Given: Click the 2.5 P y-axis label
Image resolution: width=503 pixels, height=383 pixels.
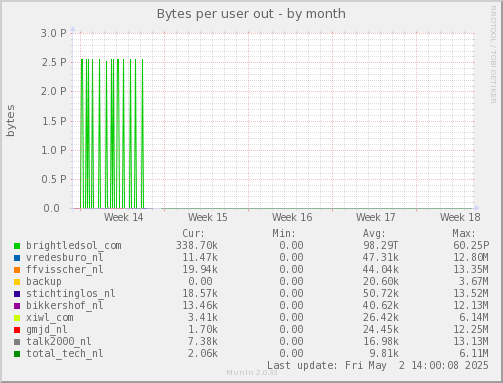Looking at the screenshot, I should point(54,62).
